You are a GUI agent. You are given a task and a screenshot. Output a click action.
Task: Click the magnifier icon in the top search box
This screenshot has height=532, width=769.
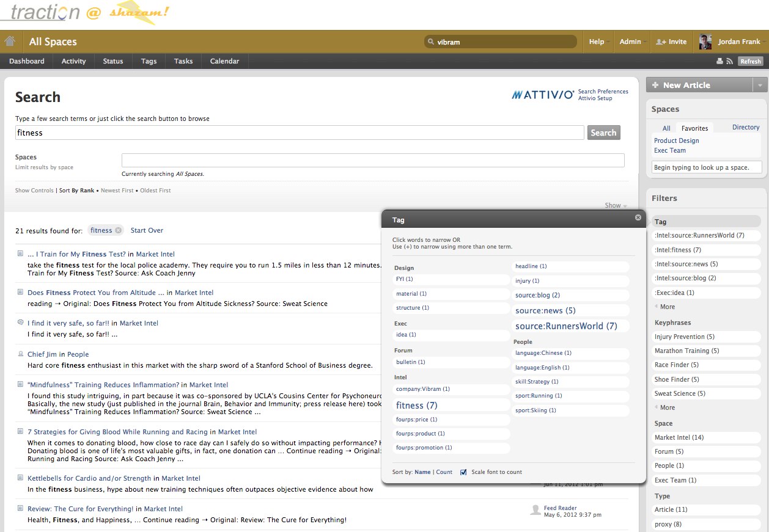[x=431, y=42]
